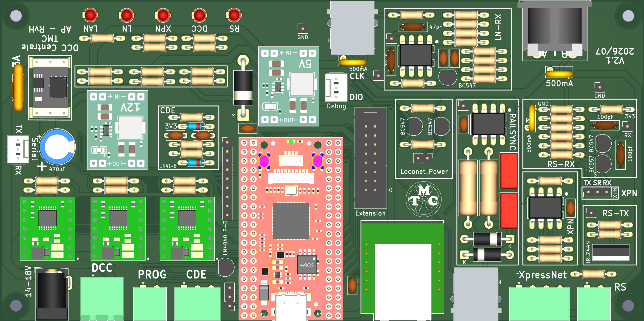Viewport: 644px width, 321px height.
Task: Select the 'Debug' label
Action: (336, 106)
